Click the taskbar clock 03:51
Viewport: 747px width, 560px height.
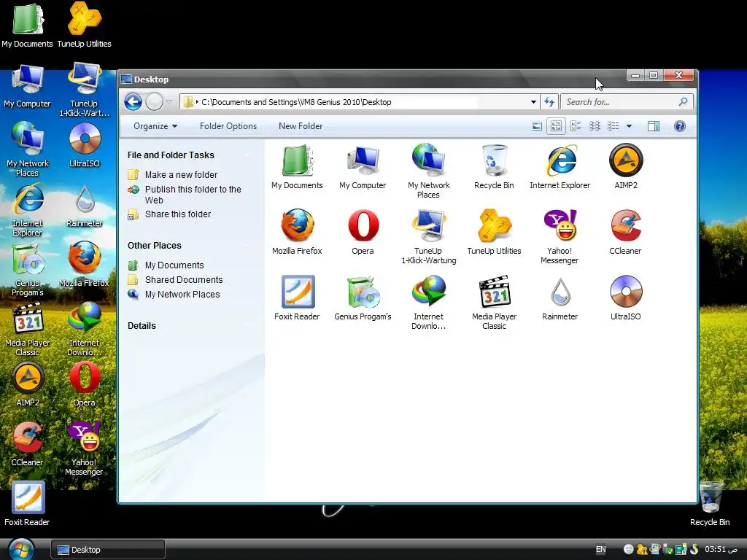[721, 550]
